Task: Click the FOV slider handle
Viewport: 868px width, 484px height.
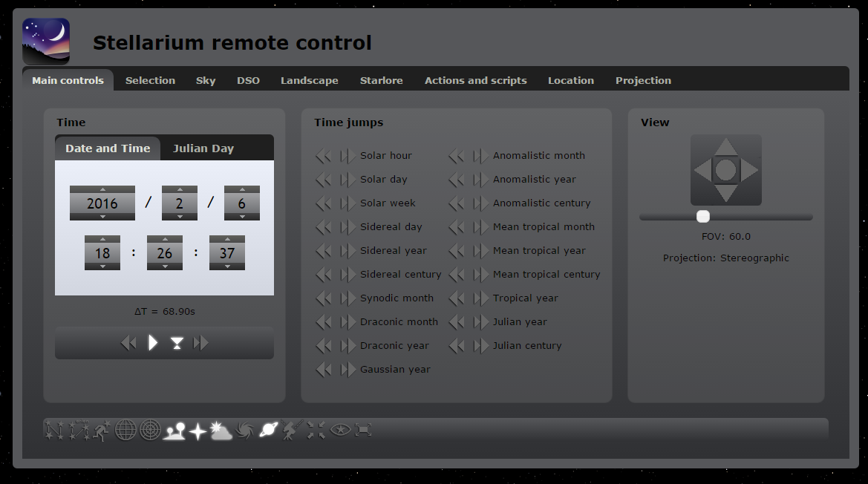Action: (703, 217)
